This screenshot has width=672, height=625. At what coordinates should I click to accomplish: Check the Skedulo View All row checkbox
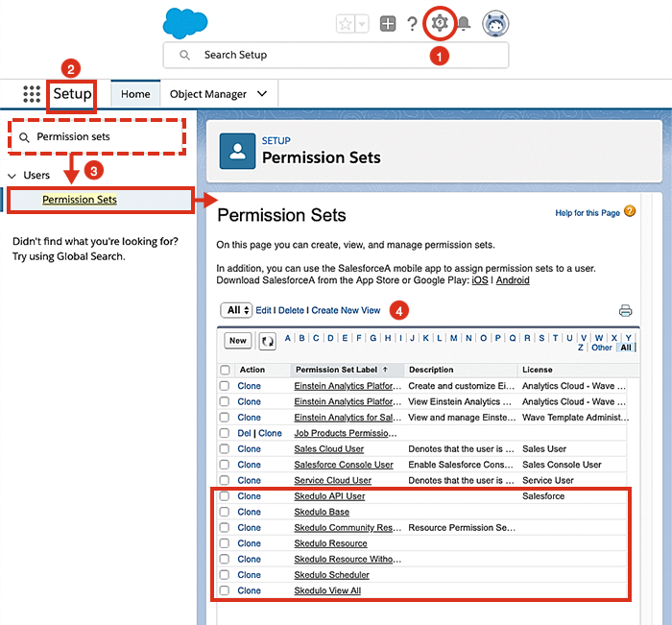click(x=224, y=590)
